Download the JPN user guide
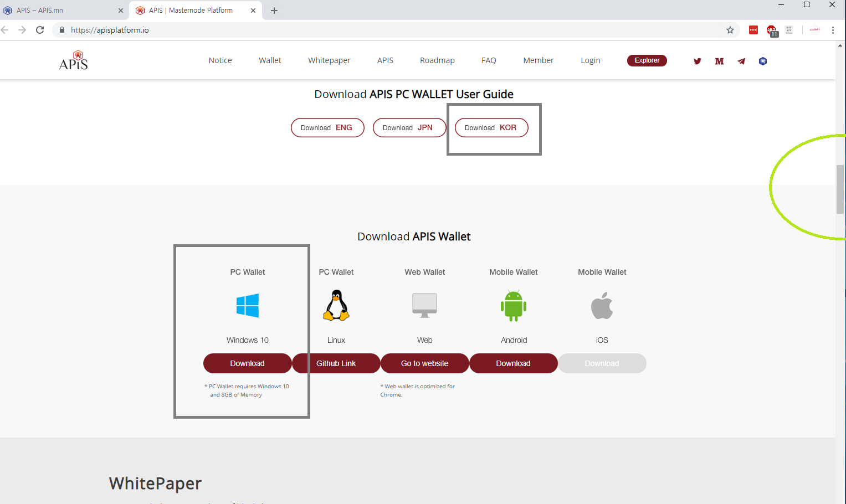 (409, 127)
